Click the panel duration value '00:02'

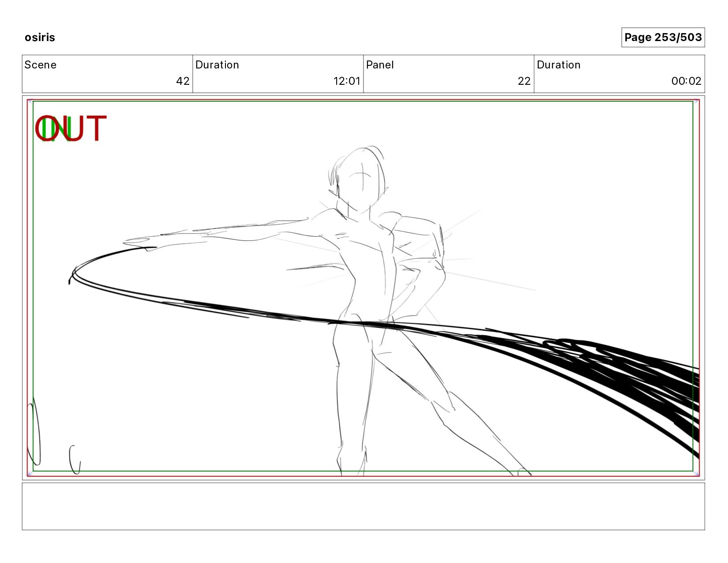pos(686,81)
